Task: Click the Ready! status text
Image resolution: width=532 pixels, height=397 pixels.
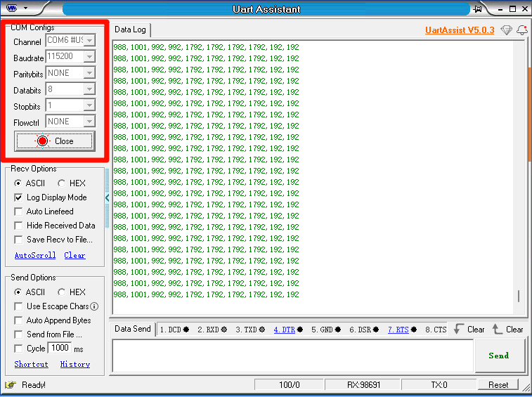Action: click(x=34, y=385)
